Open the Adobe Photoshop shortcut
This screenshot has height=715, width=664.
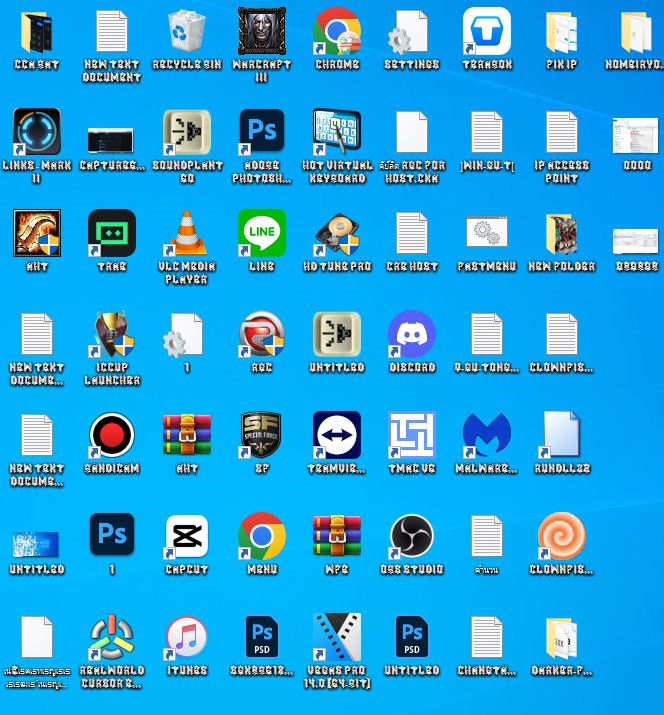pos(262,133)
